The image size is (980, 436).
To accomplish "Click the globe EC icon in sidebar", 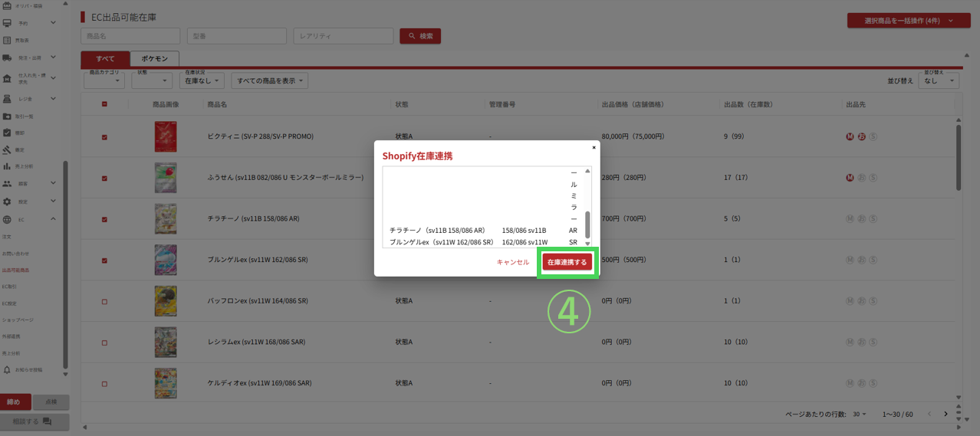I will point(7,220).
